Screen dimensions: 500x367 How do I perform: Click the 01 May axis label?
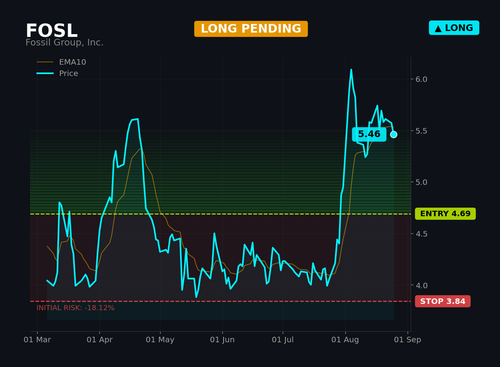(x=160, y=340)
